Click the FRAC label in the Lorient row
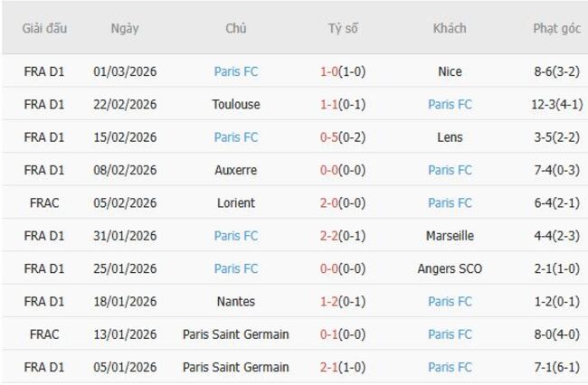Screen dimensions: 588x385 43,203
